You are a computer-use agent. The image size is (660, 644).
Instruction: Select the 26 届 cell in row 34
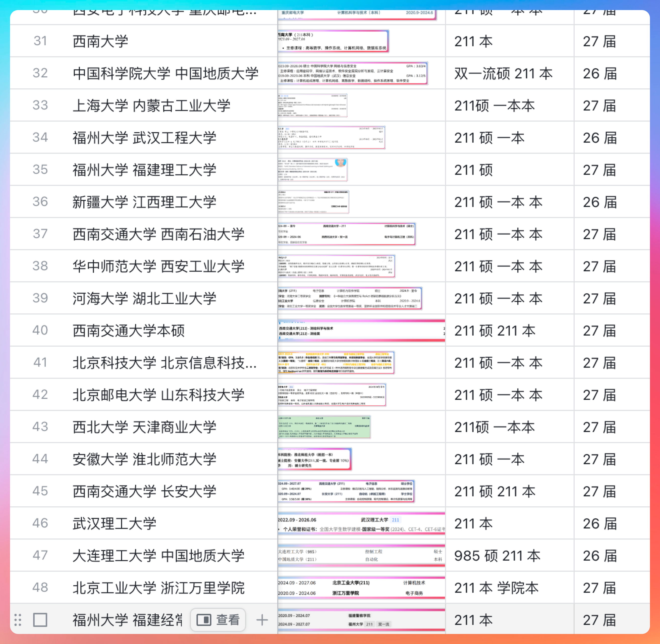point(600,138)
